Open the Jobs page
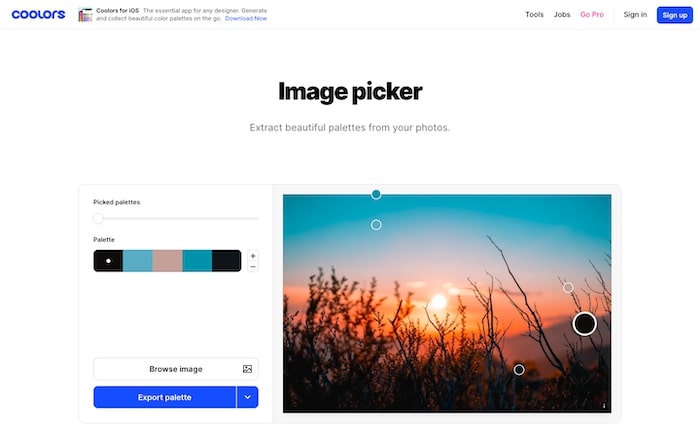 tap(562, 15)
